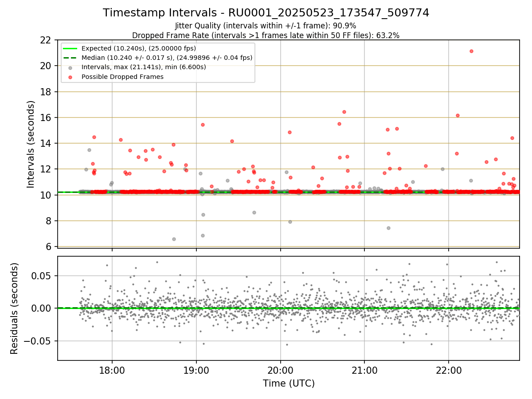Image resolution: width=532 pixels, height=399 pixels.
Task: Click the plot title Timestamp Intervals RU0001
Action: coord(266,13)
